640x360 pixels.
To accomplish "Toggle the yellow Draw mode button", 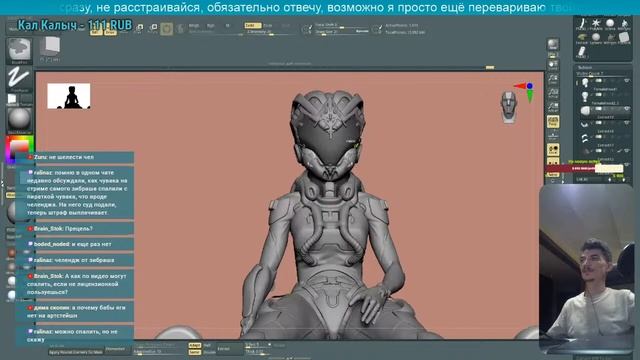I will tap(110, 31).
